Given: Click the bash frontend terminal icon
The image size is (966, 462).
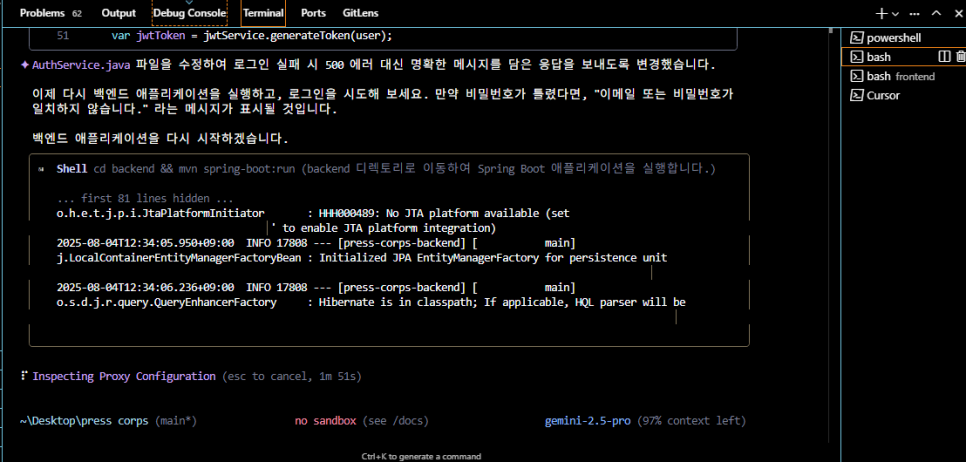Looking at the screenshot, I should tap(856, 76).
